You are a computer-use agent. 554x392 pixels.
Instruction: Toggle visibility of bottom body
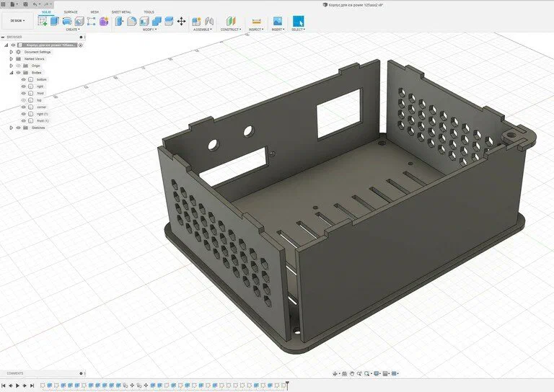coord(24,79)
